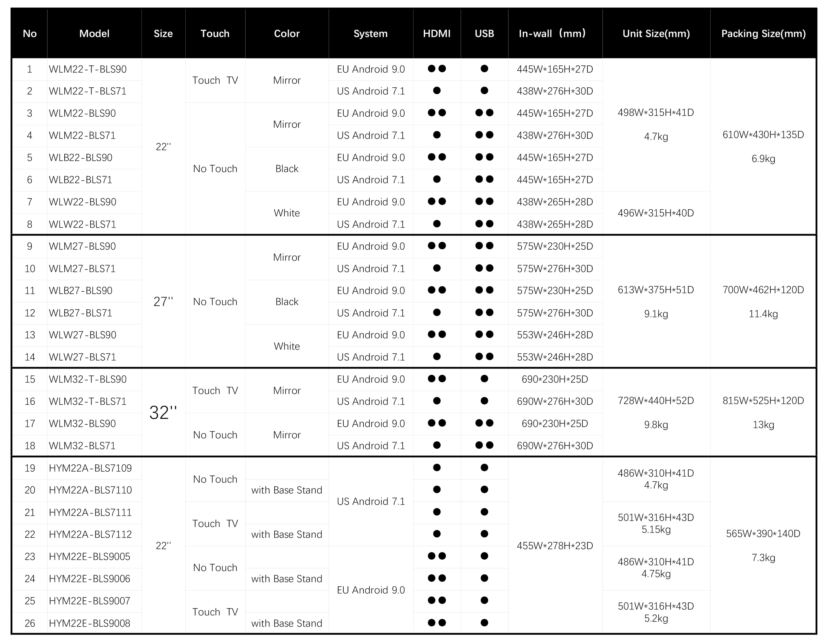The image size is (828, 644).
Task: Select model WLW27-BLS71 cell
Action: pyautogui.click(x=82, y=357)
